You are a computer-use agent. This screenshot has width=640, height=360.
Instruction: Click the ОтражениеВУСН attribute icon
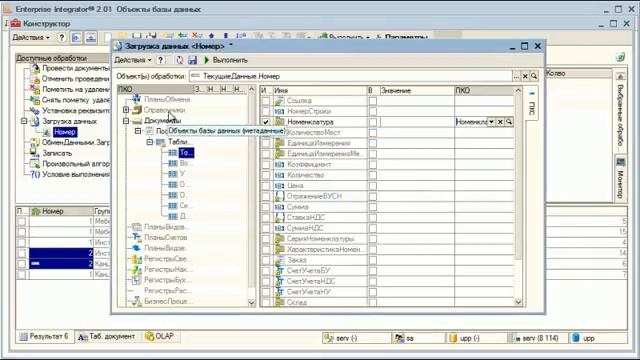[x=280, y=196]
